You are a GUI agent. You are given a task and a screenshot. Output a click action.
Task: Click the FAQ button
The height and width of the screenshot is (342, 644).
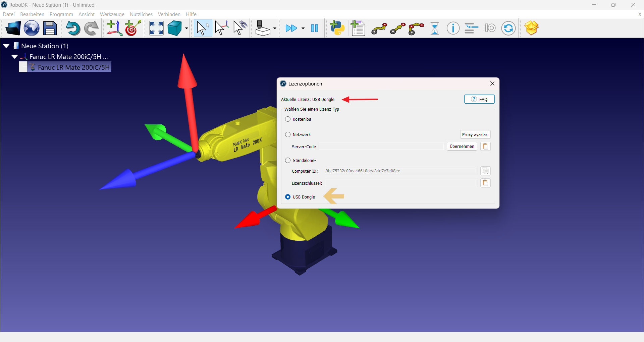(x=479, y=99)
